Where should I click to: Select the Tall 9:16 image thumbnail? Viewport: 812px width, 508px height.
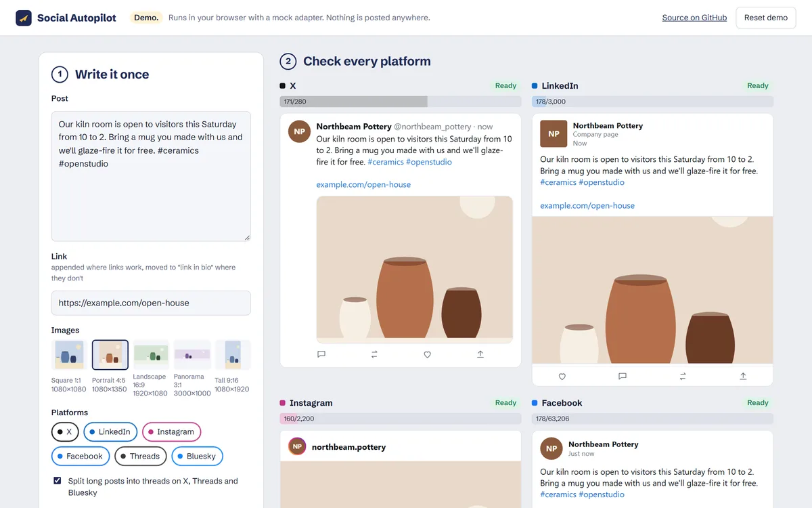233,355
